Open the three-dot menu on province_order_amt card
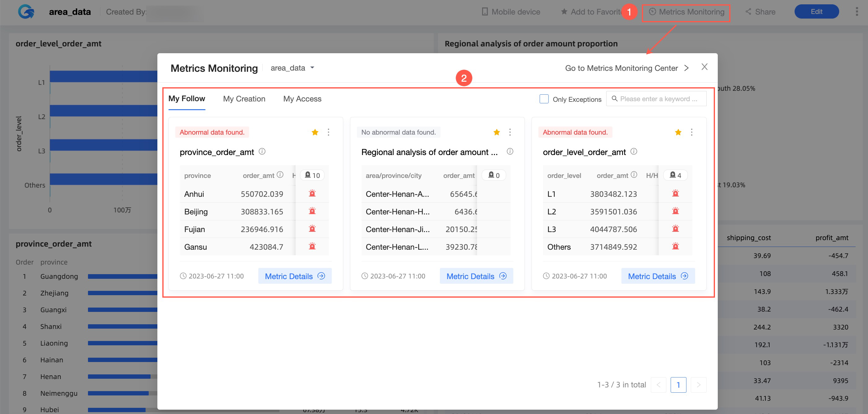 coord(329,132)
